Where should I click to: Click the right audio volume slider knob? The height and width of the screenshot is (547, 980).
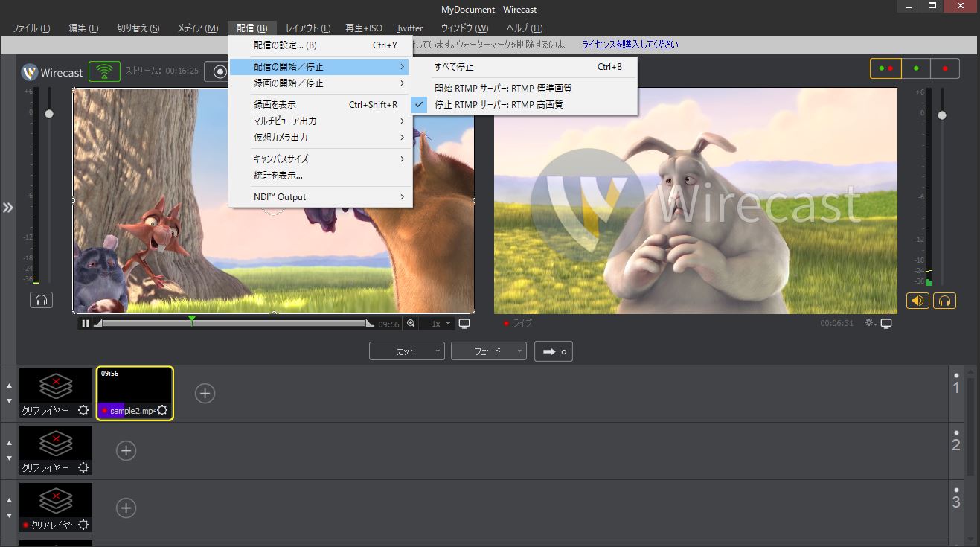coord(942,115)
